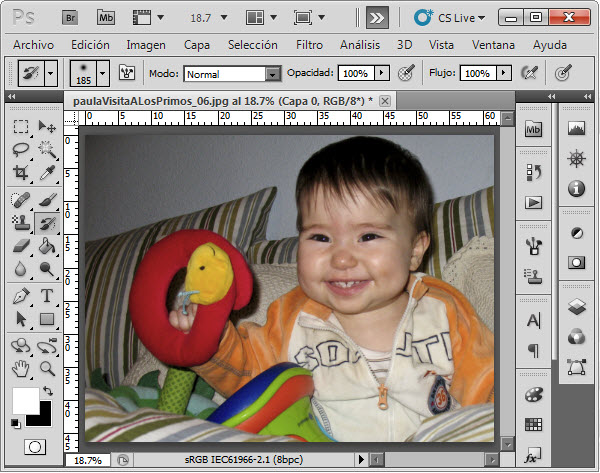Screen dimensions: 600x473
Task: Open the Opacidad slider arrow
Action: 382,73
